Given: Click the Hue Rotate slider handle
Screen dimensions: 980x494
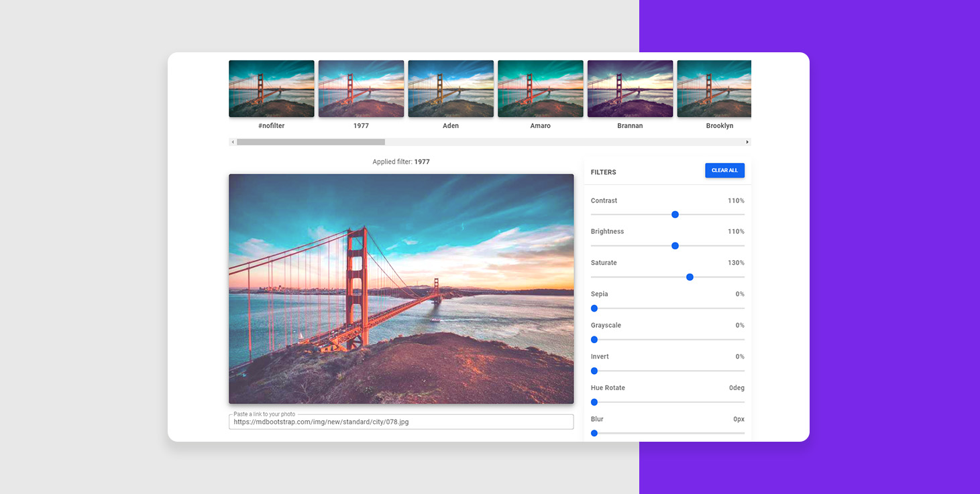Looking at the screenshot, I should 594,402.
